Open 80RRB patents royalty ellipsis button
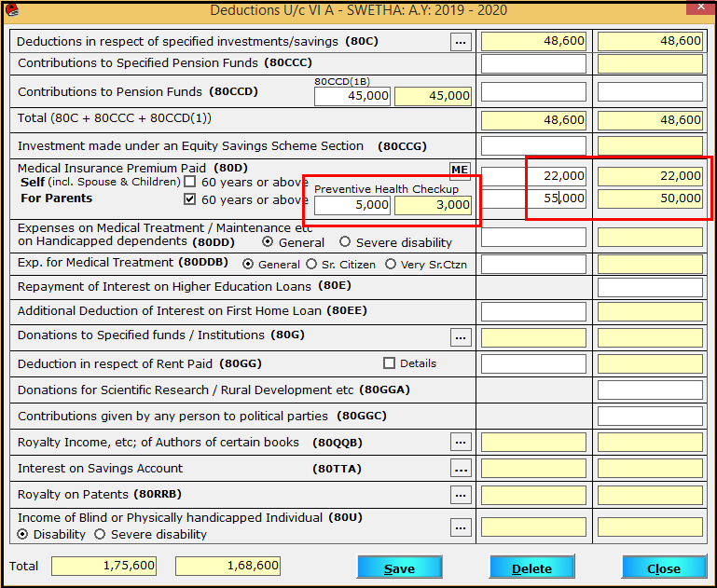 [x=461, y=495]
